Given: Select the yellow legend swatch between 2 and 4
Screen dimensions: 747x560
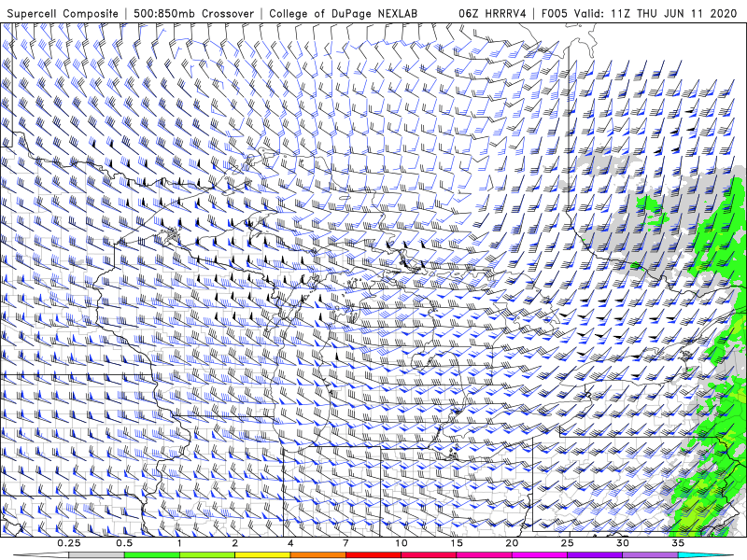Looking at the screenshot, I should tap(262, 555).
